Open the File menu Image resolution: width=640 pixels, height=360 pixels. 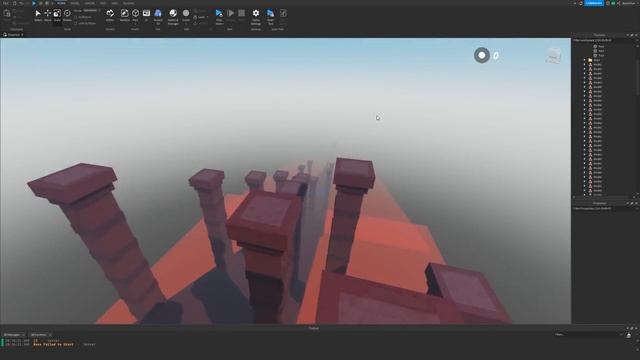[x=5, y=3]
